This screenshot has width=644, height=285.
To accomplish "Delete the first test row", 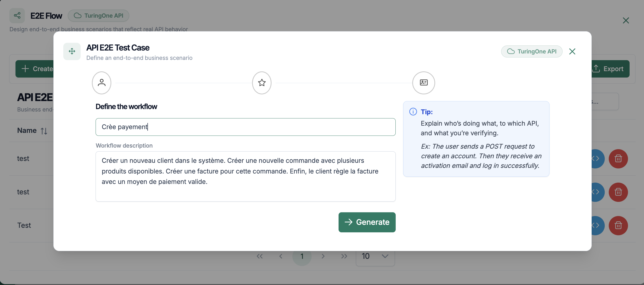I will click(x=618, y=159).
